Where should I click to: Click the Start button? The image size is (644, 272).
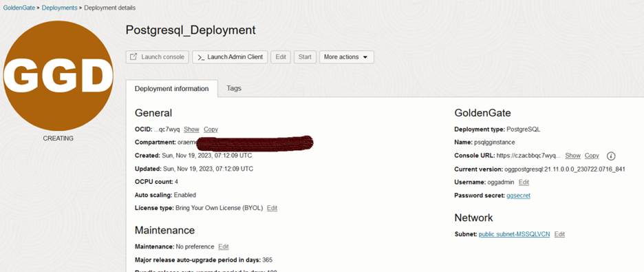[x=305, y=57]
